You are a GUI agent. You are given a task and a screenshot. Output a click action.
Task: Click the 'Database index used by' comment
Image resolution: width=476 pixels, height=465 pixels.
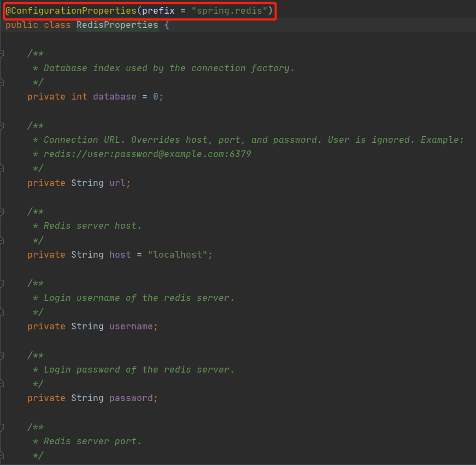tap(169, 68)
